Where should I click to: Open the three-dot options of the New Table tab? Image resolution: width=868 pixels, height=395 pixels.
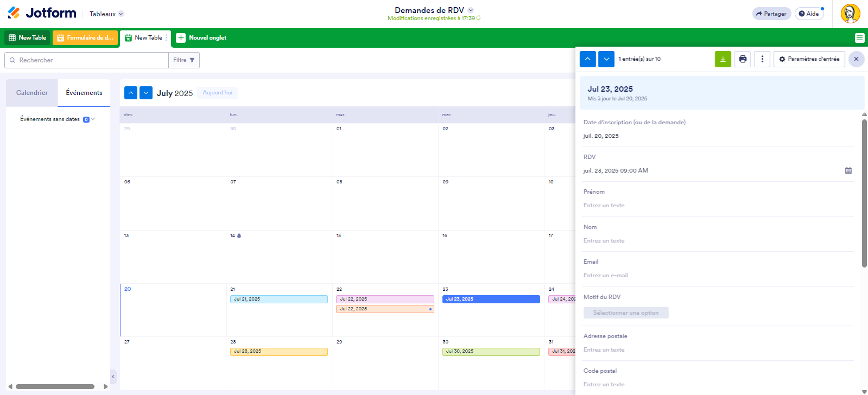pos(167,38)
